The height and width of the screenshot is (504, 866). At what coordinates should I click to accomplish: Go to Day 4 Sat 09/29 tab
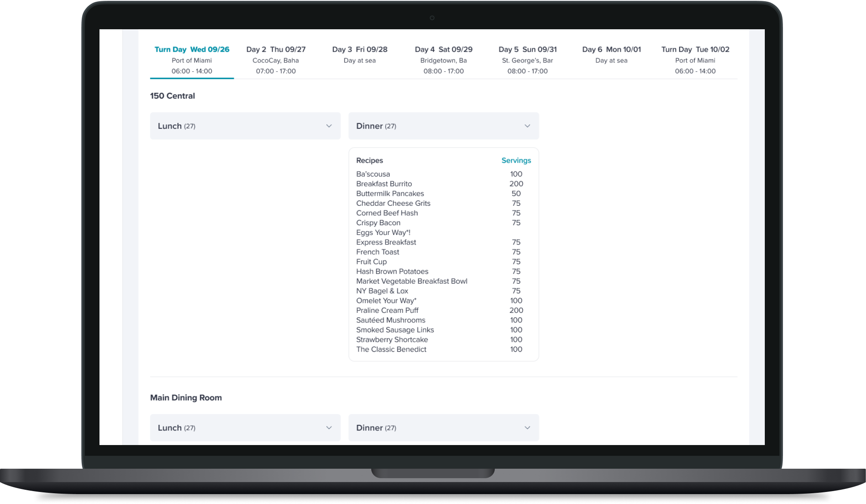444,60
